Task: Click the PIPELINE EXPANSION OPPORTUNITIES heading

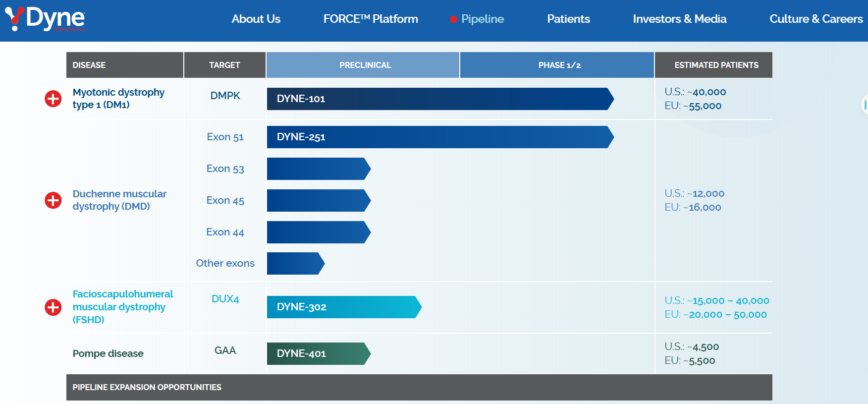Action: click(147, 387)
